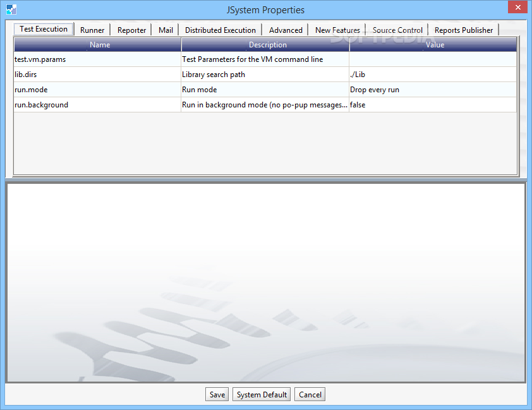The height and width of the screenshot is (410, 532).
Task: Switch to the Test Execution tab
Action: [44, 30]
